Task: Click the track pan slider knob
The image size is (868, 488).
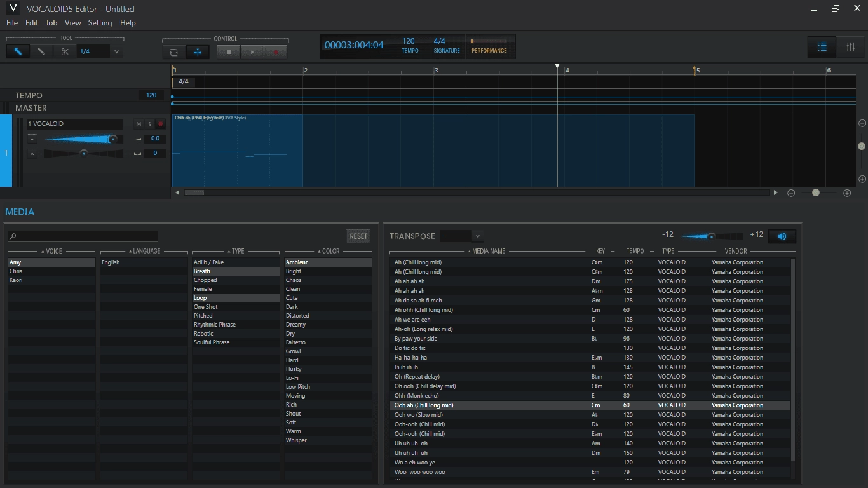Action: 83,153
